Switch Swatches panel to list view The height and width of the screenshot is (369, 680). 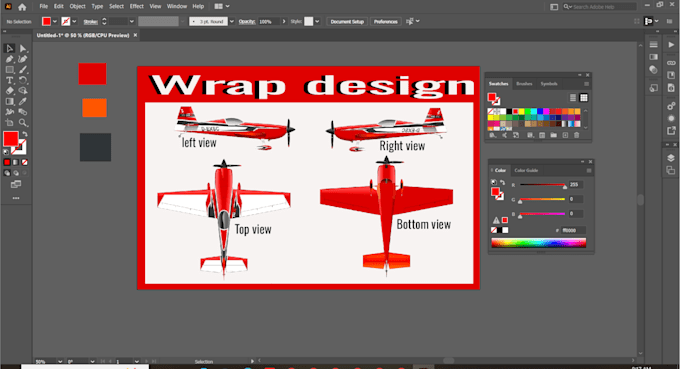(x=573, y=98)
